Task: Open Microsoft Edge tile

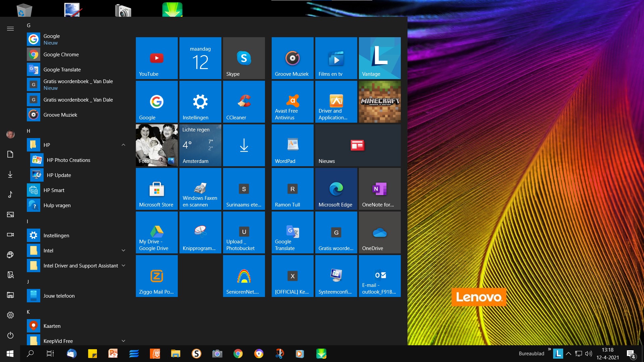Action: pyautogui.click(x=336, y=189)
